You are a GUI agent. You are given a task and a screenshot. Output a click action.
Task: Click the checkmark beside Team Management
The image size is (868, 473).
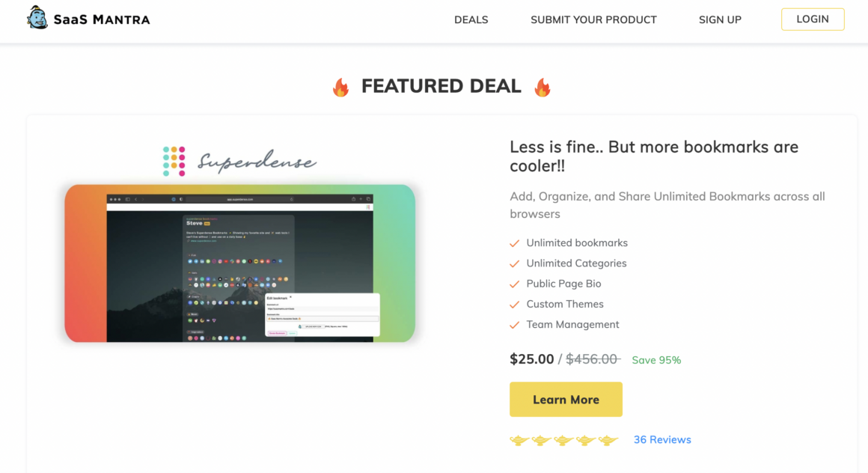point(514,325)
